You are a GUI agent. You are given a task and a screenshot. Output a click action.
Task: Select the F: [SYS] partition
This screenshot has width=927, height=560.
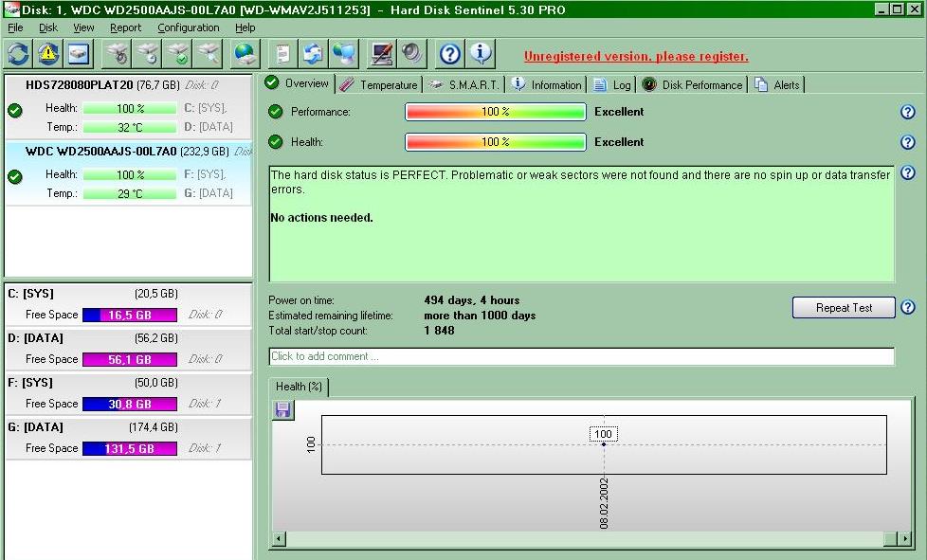[128, 393]
